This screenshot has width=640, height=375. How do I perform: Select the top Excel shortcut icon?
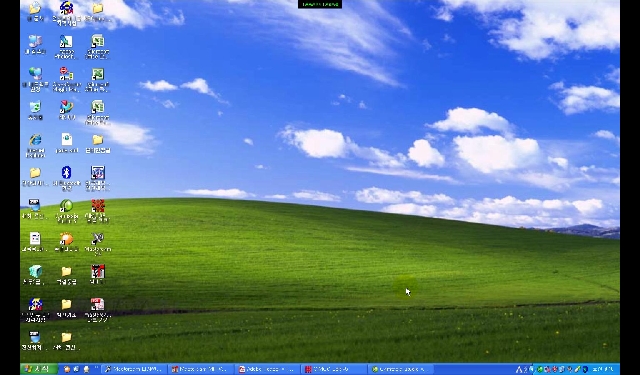pyautogui.click(x=98, y=47)
